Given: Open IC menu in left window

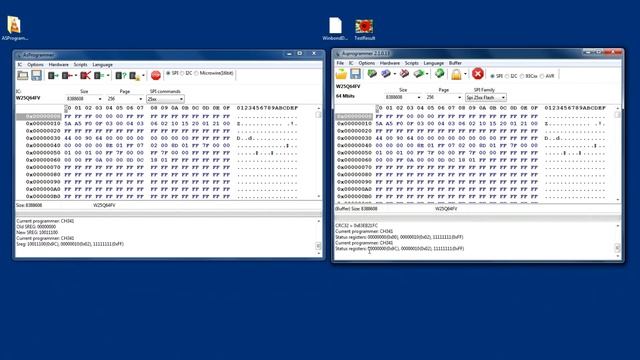Looking at the screenshot, I should click(x=19, y=64).
